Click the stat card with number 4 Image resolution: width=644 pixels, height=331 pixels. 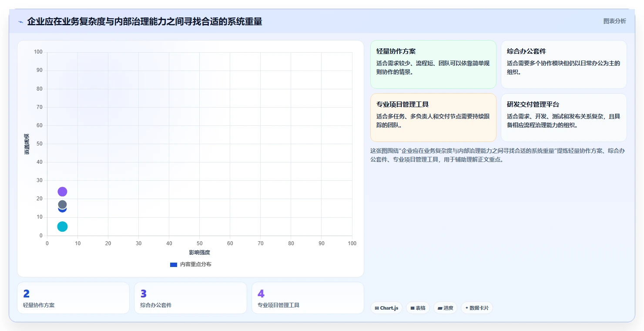pos(308,298)
